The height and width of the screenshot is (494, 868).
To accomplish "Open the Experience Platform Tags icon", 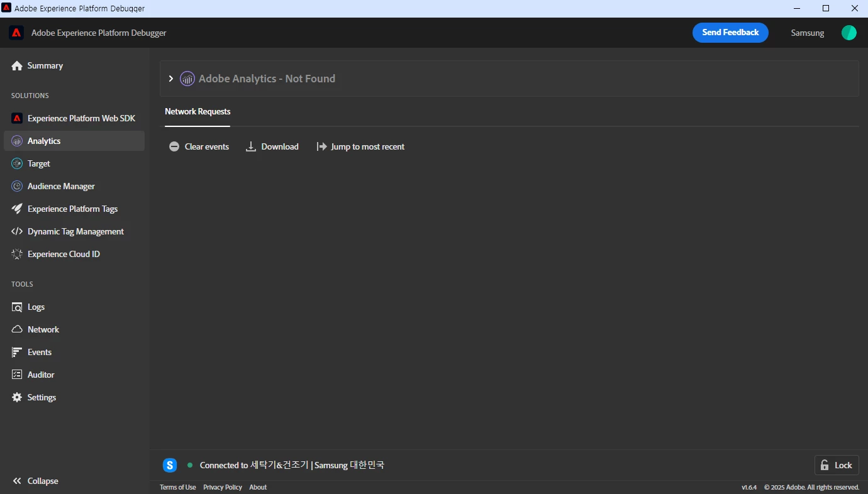I will click(x=17, y=209).
